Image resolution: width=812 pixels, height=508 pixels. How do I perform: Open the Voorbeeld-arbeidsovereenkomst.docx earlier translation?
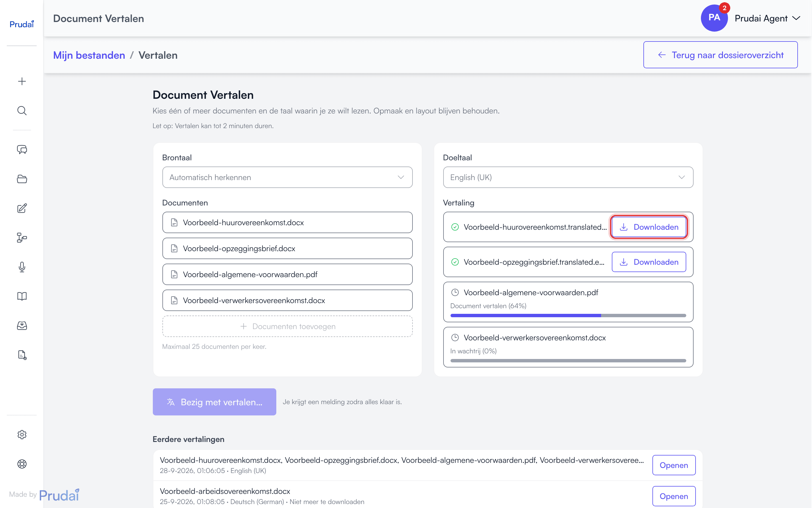pyautogui.click(x=674, y=496)
